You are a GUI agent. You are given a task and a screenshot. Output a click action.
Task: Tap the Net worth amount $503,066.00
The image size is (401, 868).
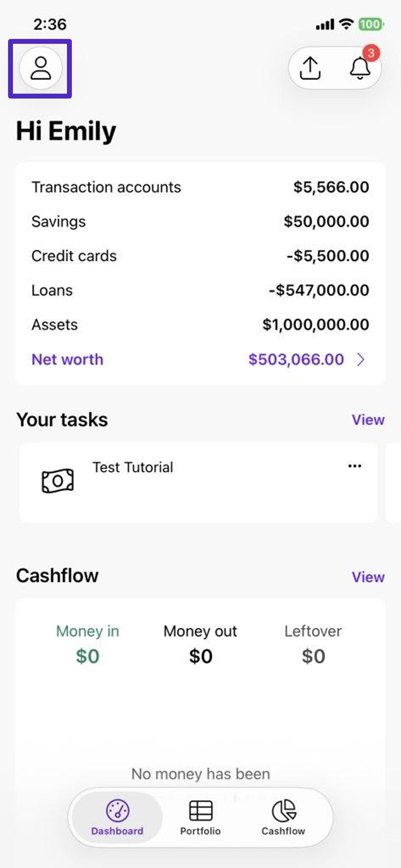tap(296, 359)
